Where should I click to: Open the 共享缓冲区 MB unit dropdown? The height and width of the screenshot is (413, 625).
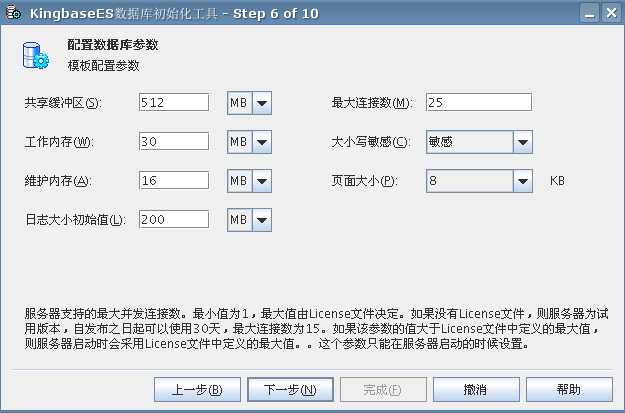[250, 103]
